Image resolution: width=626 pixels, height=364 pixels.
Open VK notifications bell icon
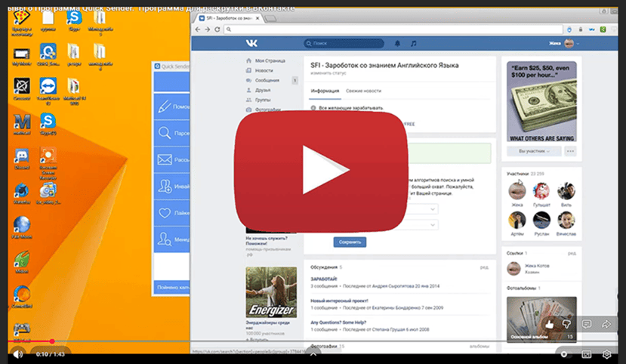[x=397, y=43]
